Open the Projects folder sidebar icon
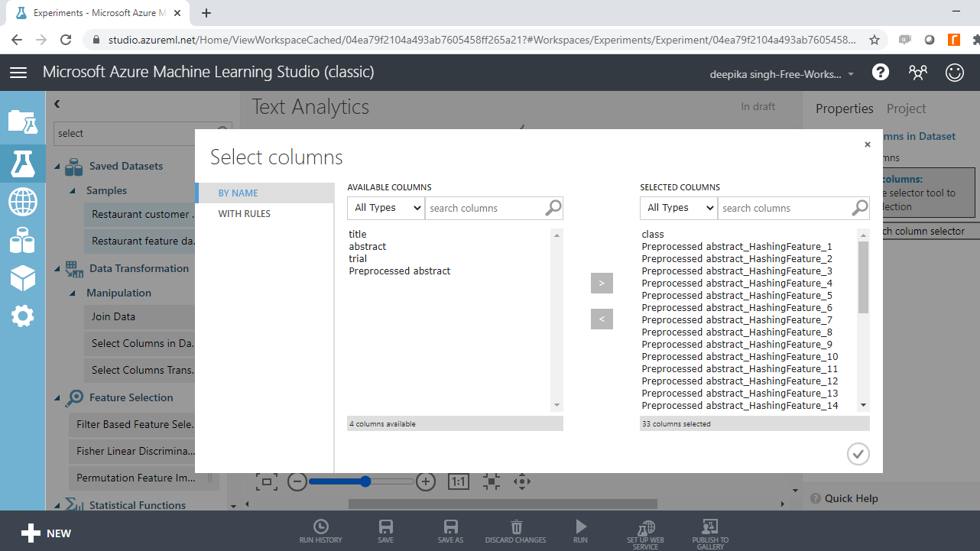 (22, 121)
